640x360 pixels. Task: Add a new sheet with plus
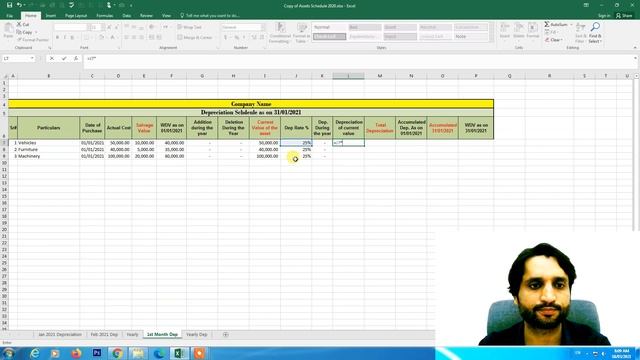point(226,334)
